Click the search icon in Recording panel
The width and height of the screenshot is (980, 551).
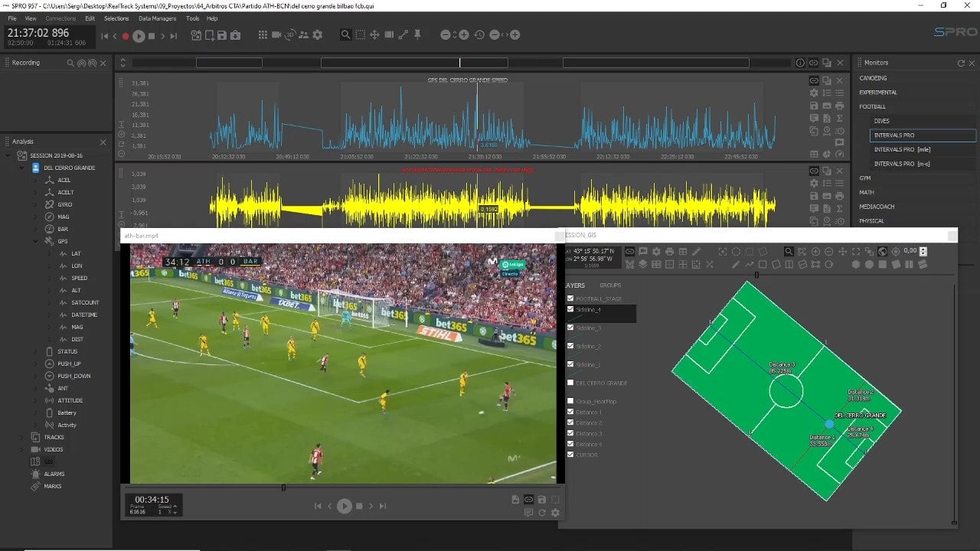(x=70, y=63)
